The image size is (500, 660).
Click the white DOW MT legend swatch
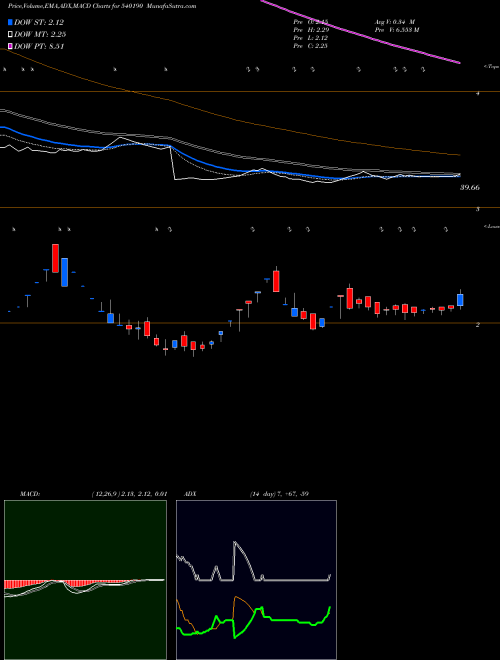click(11, 35)
